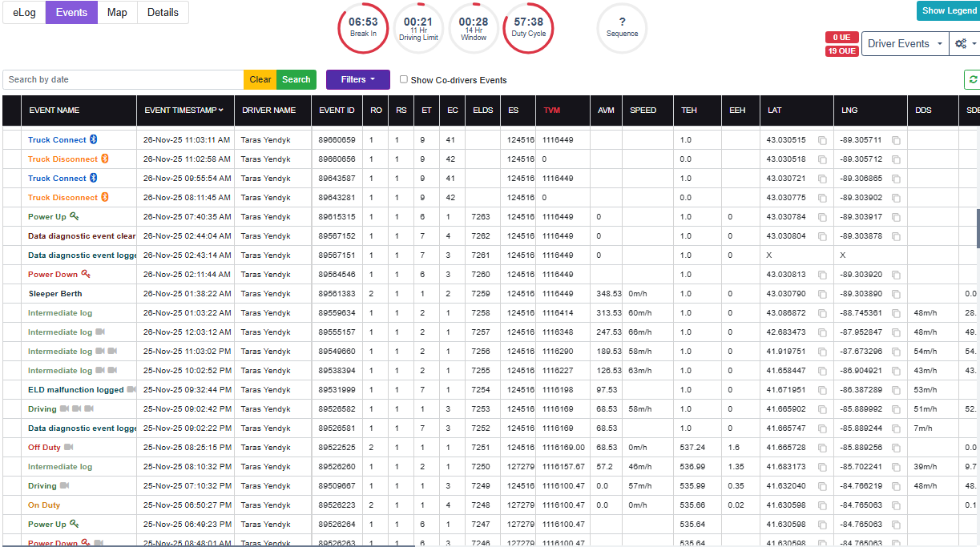
Task: Focus the Search by date field
Action: pos(123,79)
